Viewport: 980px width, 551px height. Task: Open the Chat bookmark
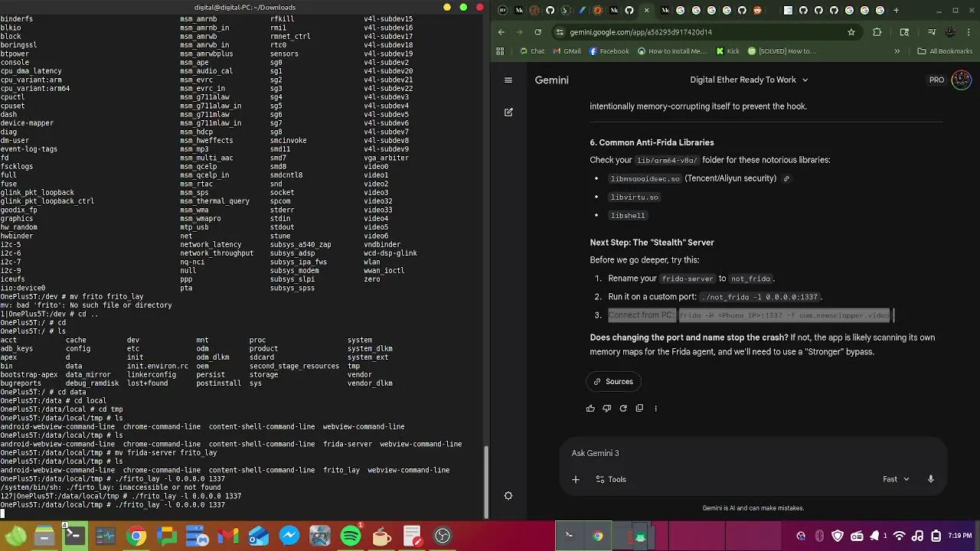point(531,51)
